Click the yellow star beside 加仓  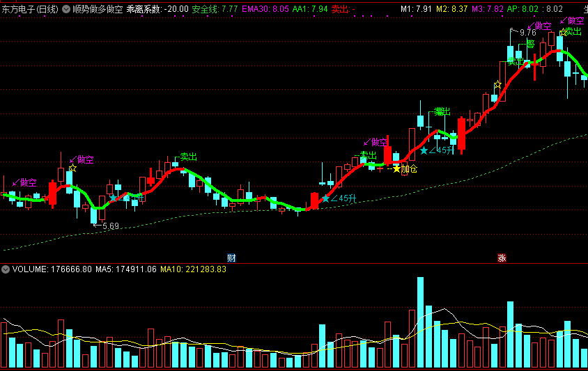pos(396,169)
